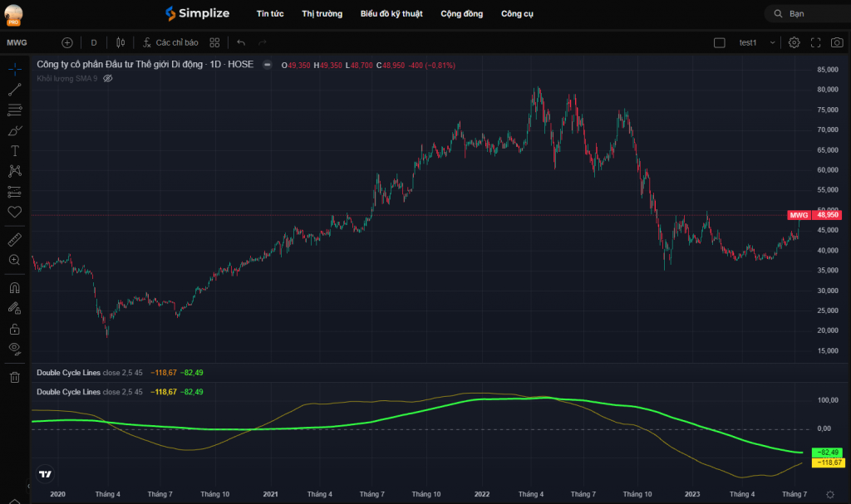
Task: Open the test1 layout dropdown
Action: (757, 42)
